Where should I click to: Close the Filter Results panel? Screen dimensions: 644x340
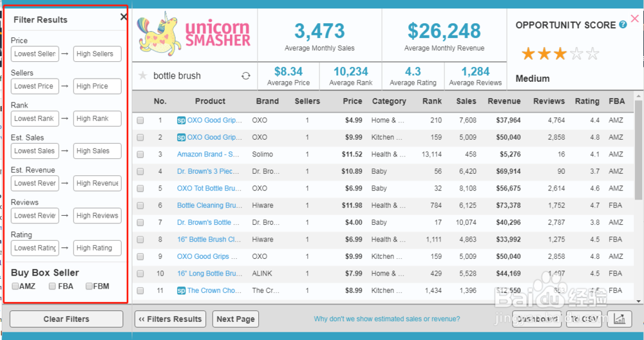123,17
